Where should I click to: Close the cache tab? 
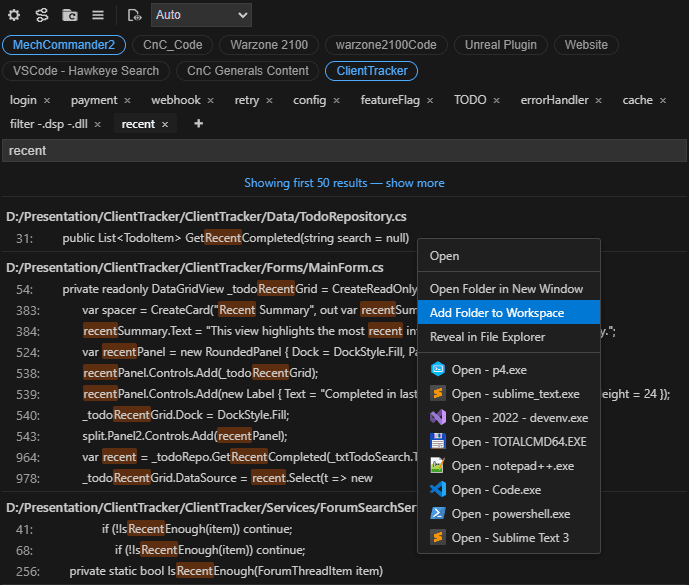(663, 101)
